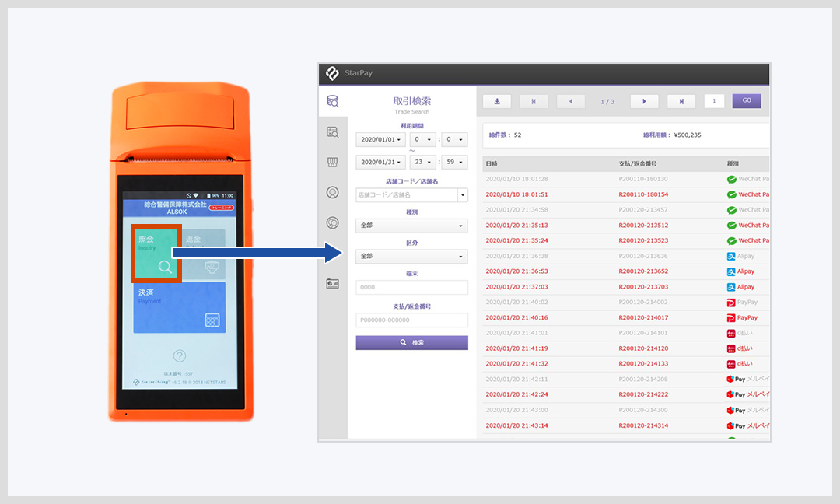Open the card-with-graph sidebar icon at bottom
Image resolution: width=840 pixels, height=504 pixels.
click(x=333, y=283)
